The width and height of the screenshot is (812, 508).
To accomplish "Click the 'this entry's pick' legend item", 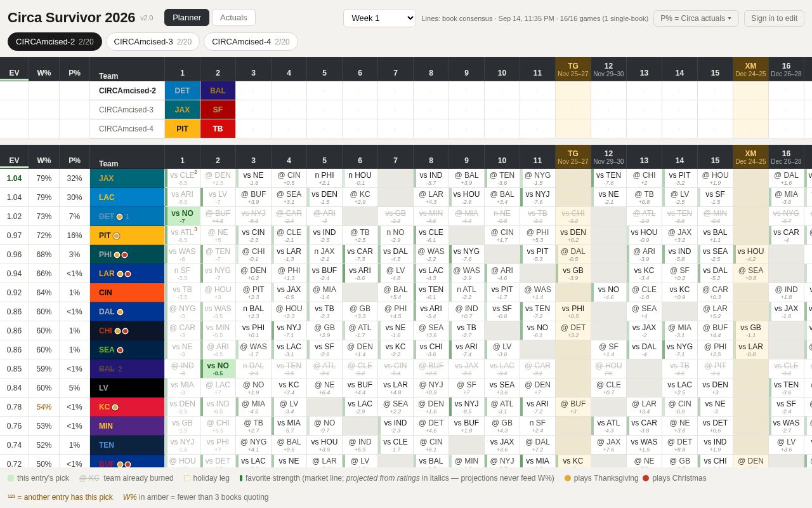I will [38, 478].
